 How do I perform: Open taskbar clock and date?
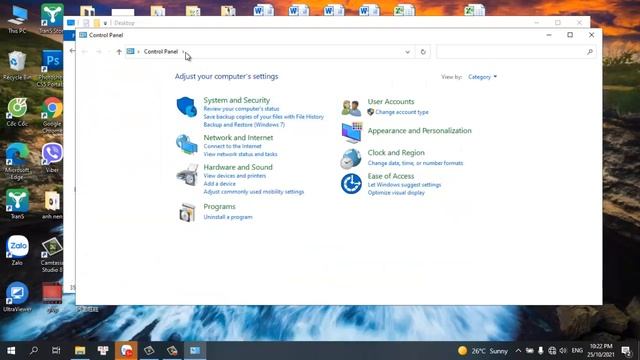click(601, 351)
